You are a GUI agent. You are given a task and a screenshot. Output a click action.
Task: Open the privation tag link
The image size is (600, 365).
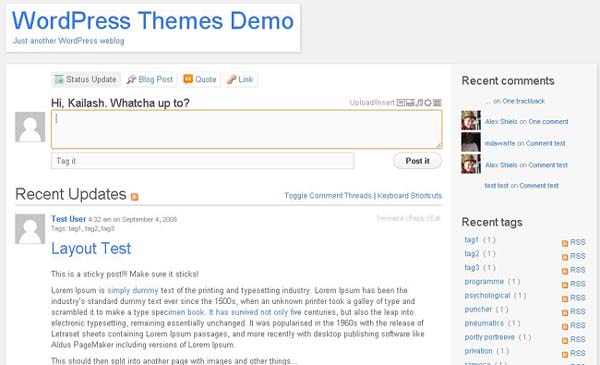tap(478, 351)
